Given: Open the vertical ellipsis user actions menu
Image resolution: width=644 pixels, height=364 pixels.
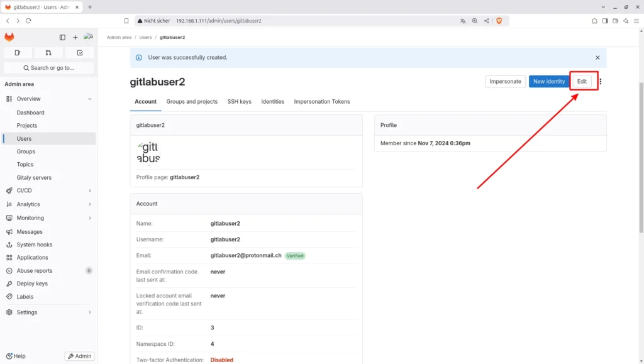Looking at the screenshot, I should coord(601,82).
